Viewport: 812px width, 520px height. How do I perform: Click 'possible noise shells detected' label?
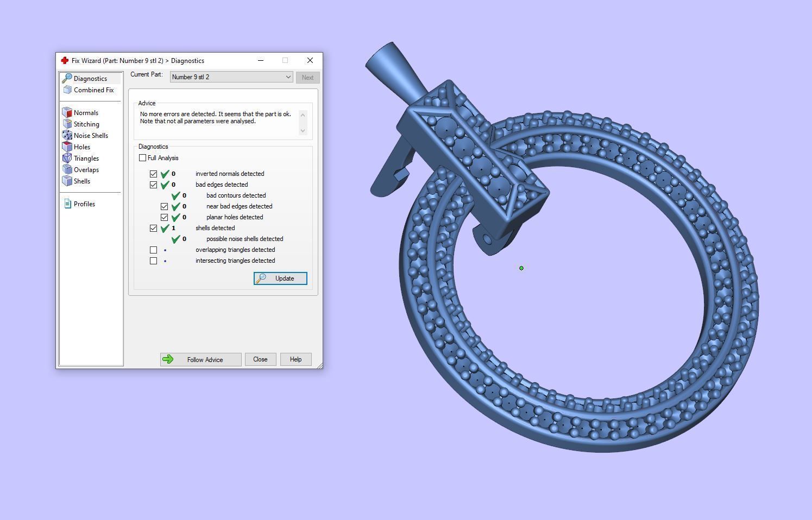[x=244, y=239]
